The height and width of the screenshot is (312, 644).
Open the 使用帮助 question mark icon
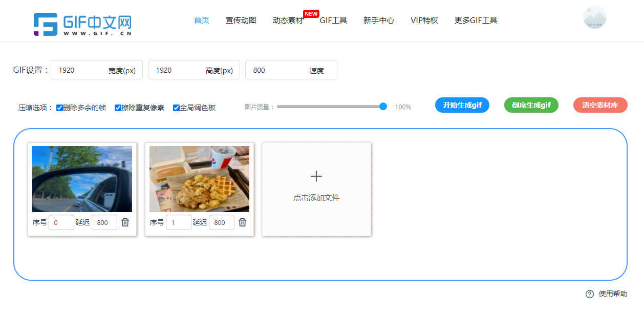click(590, 294)
